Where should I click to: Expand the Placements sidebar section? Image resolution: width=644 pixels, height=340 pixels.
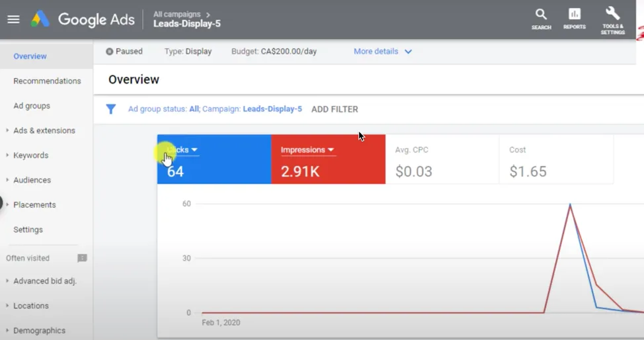point(34,204)
